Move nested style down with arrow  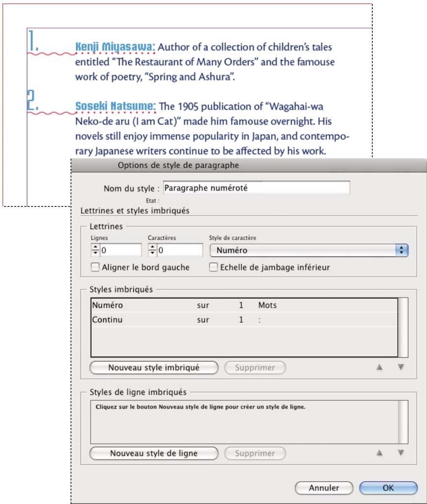tap(401, 367)
